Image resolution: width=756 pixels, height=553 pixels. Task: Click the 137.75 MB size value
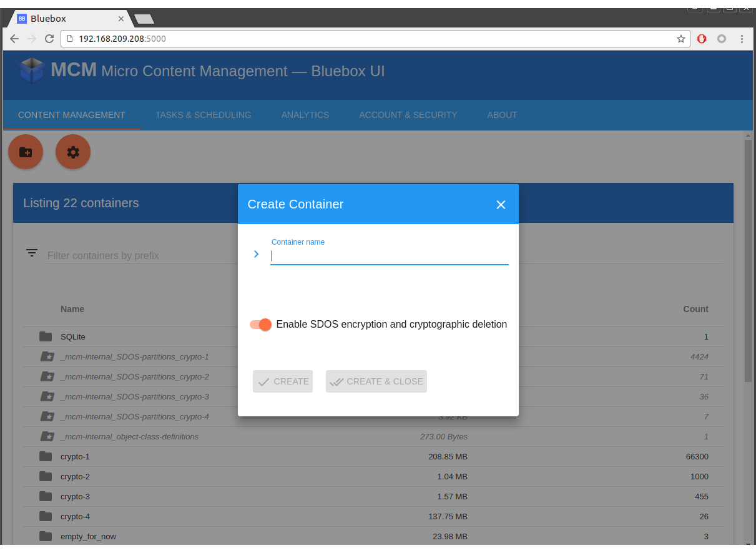[448, 516]
